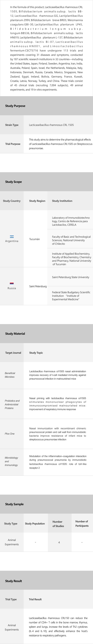The height and width of the screenshot is (644, 93).
Task: Click the Target Journal column header
Action: tap(13, 352)
